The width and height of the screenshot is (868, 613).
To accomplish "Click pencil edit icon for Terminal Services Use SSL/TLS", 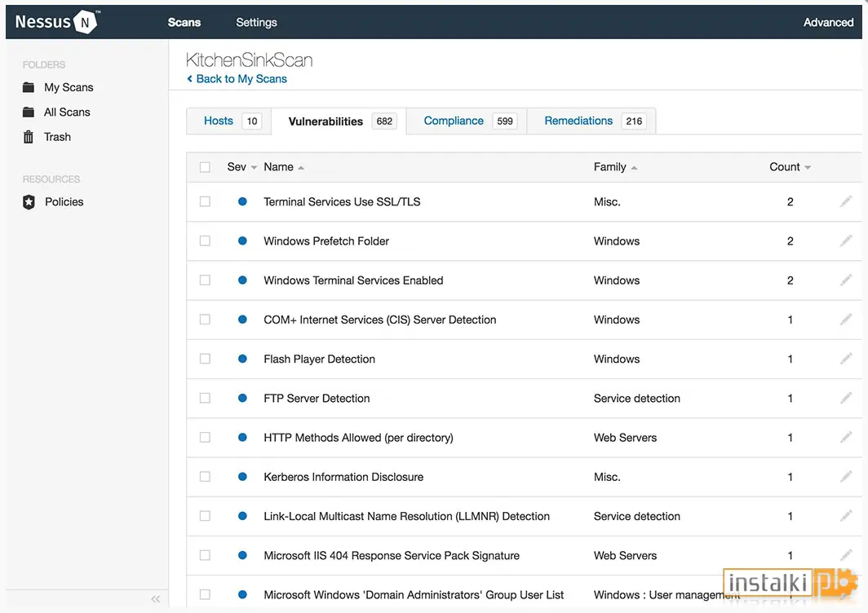I will (846, 201).
